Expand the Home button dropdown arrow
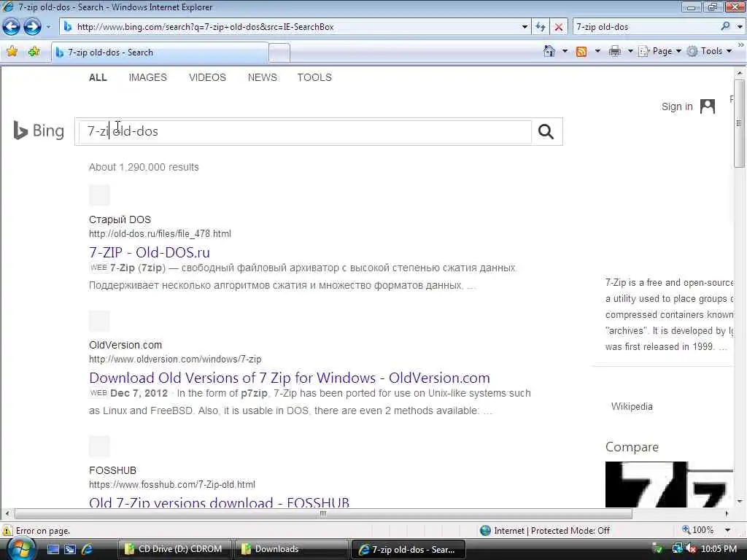The image size is (747, 560). pos(565,51)
